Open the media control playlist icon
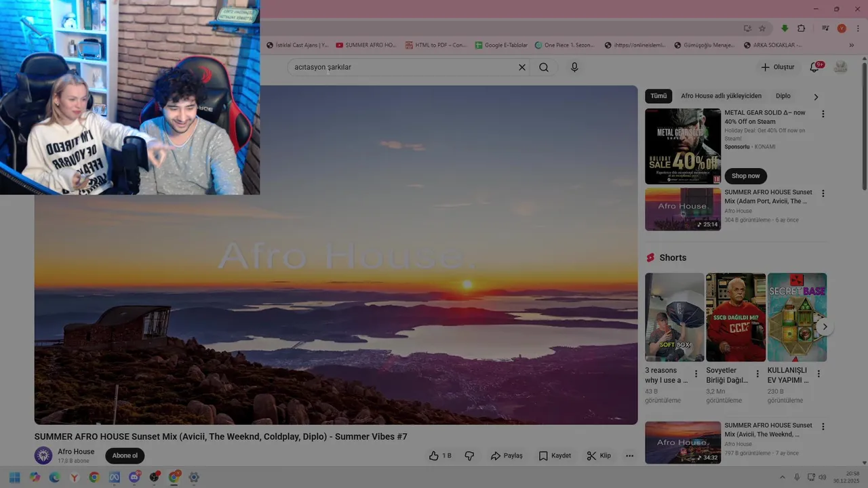 point(825,28)
